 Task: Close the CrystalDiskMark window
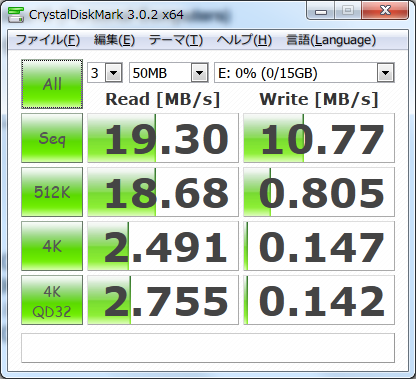[385, 11]
